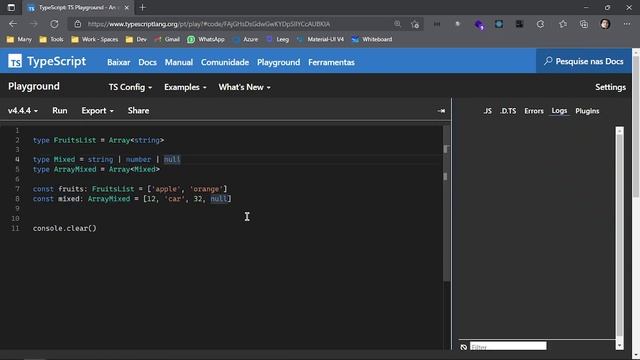Expand the What's New dropdown

[244, 87]
